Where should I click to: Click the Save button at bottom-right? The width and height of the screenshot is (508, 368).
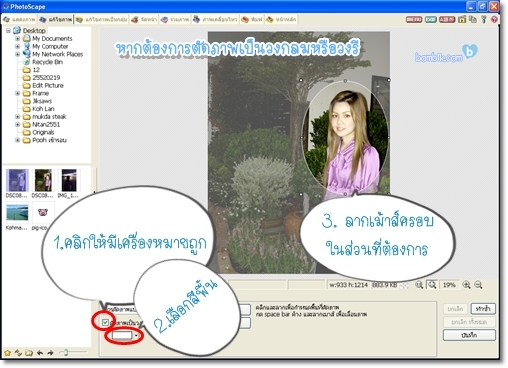click(469, 335)
